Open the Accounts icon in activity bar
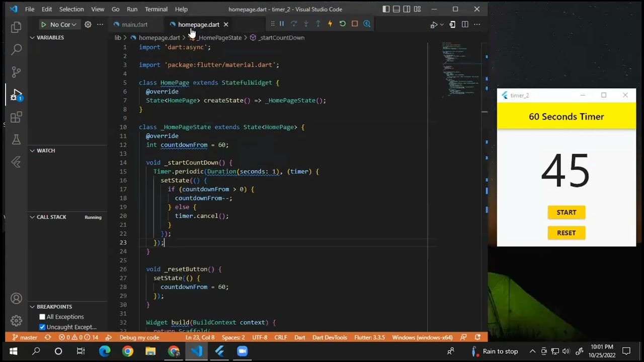 (16, 299)
